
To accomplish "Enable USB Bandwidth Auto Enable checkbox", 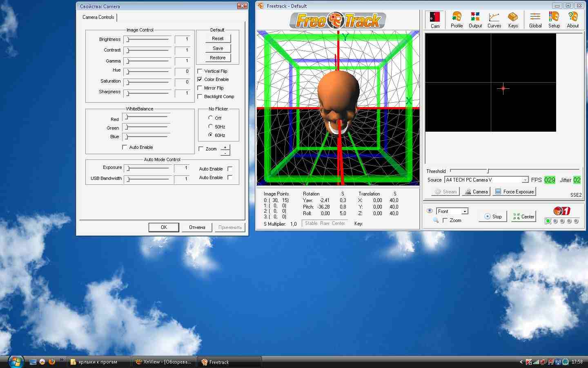I will [x=230, y=177].
